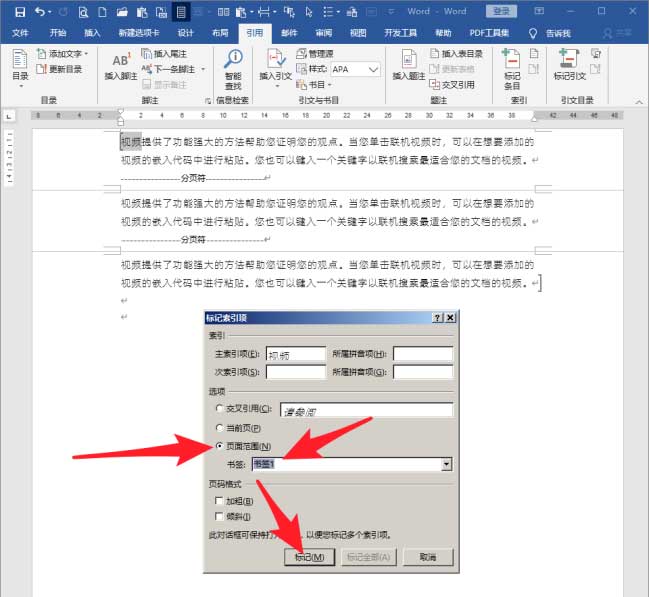Select the Current page (当前页) radio button
Screen dimensions: 649x597
click(219, 428)
